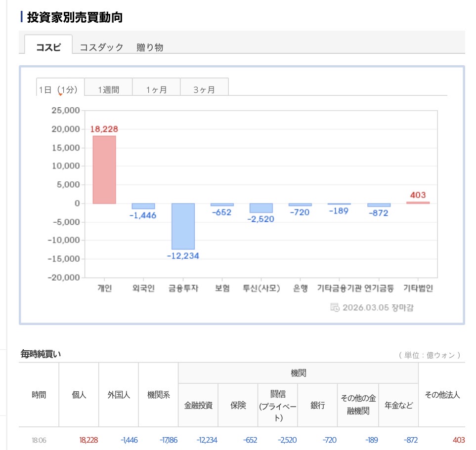476x450 pixels.
Task: Open the コスダック tab
Action: click(101, 47)
